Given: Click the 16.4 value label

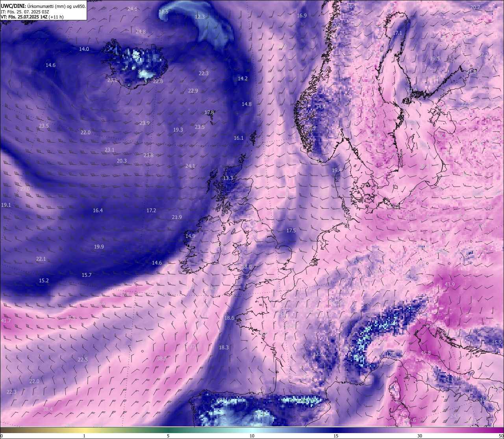Looking at the screenshot, I should pos(98,210).
